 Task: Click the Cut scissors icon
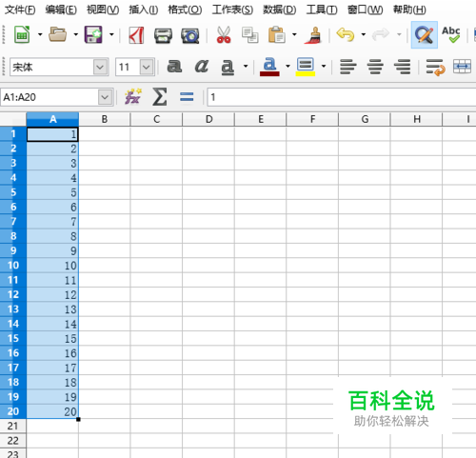[x=224, y=35]
